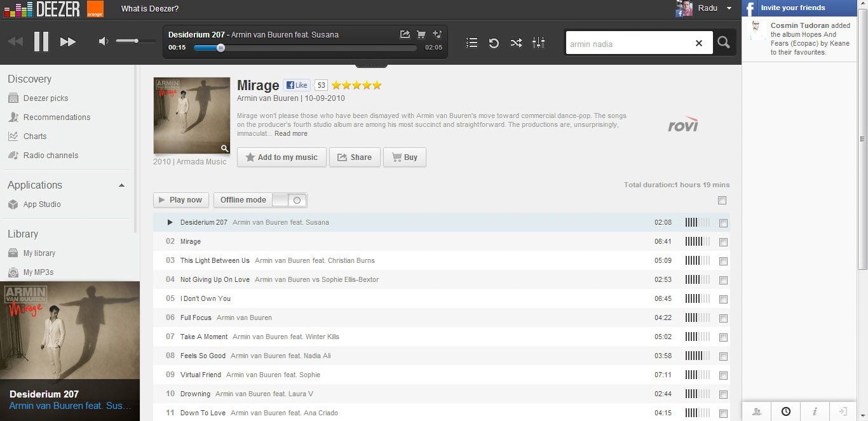The image size is (868, 421).
Task: Skip to the next track
Action: [x=68, y=42]
